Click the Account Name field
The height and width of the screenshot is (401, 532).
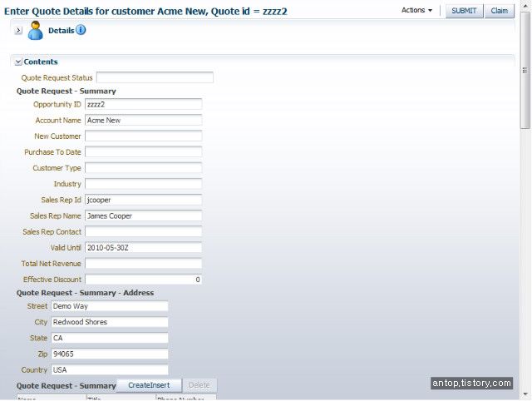pyautogui.click(x=143, y=120)
